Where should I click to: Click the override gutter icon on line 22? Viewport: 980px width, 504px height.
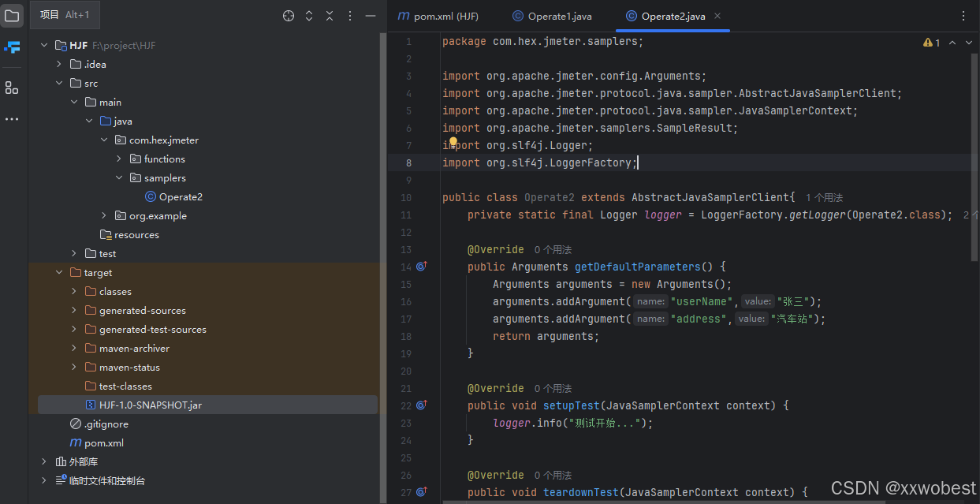pos(421,405)
